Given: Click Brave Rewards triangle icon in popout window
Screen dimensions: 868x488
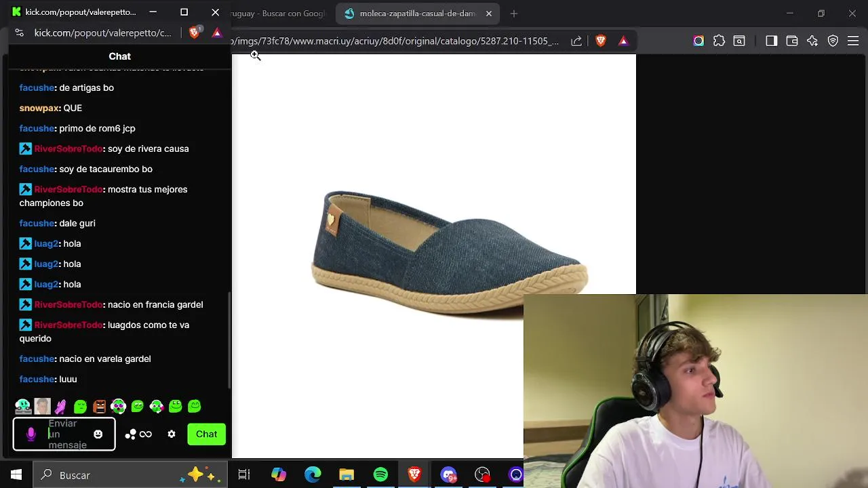Looking at the screenshot, I should click(x=217, y=33).
